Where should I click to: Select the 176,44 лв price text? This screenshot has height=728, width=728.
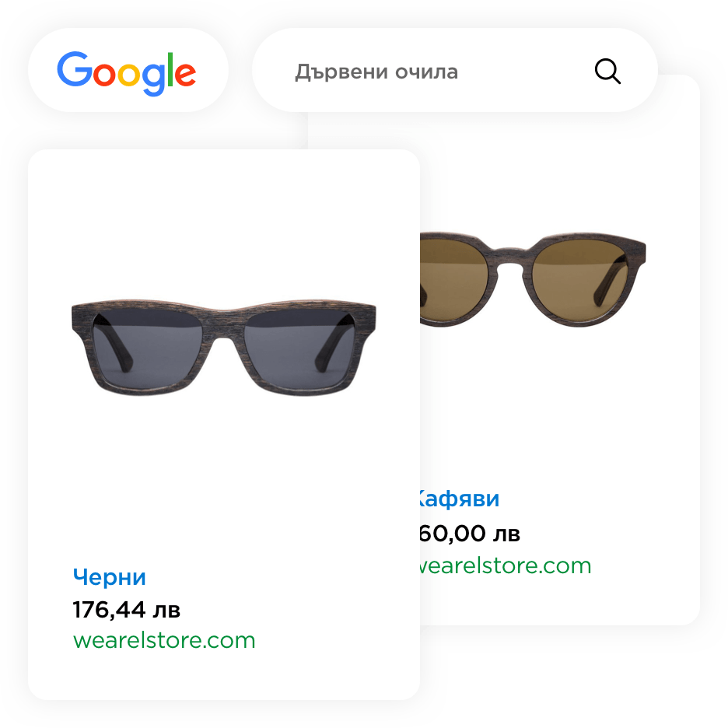[x=126, y=610]
